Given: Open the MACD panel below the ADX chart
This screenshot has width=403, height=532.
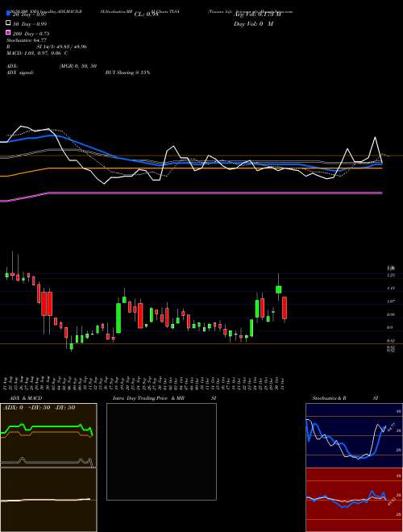Looking at the screenshot, I should [48, 500].
